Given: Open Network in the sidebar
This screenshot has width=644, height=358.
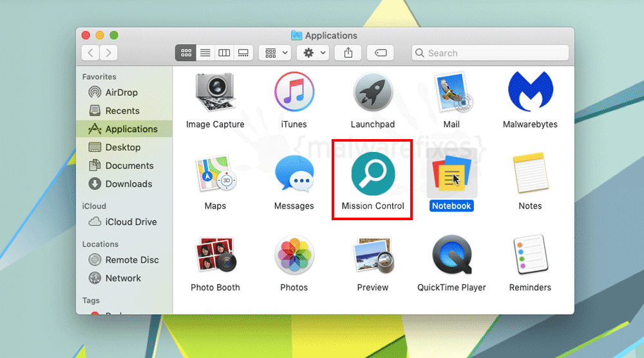Looking at the screenshot, I should pyautogui.click(x=124, y=278).
